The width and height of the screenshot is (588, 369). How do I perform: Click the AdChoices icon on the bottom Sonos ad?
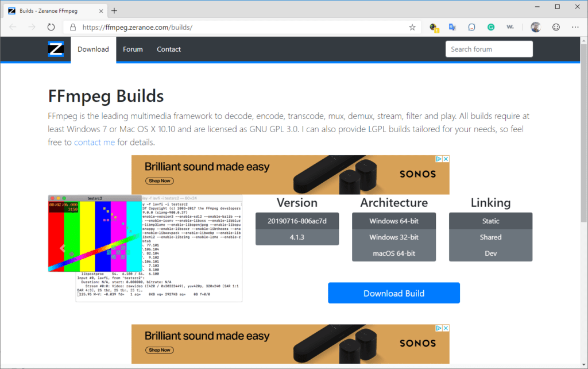pyautogui.click(x=439, y=328)
